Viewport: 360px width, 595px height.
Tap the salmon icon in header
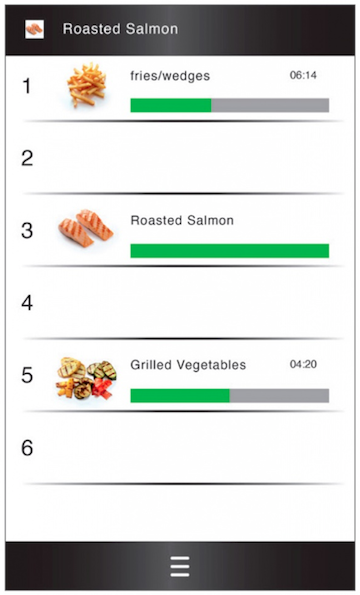[35, 29]
